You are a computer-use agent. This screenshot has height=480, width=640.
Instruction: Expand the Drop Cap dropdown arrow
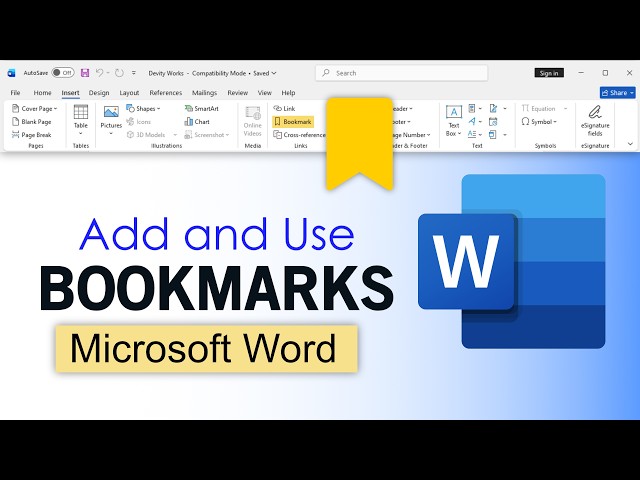click(480, 135)
